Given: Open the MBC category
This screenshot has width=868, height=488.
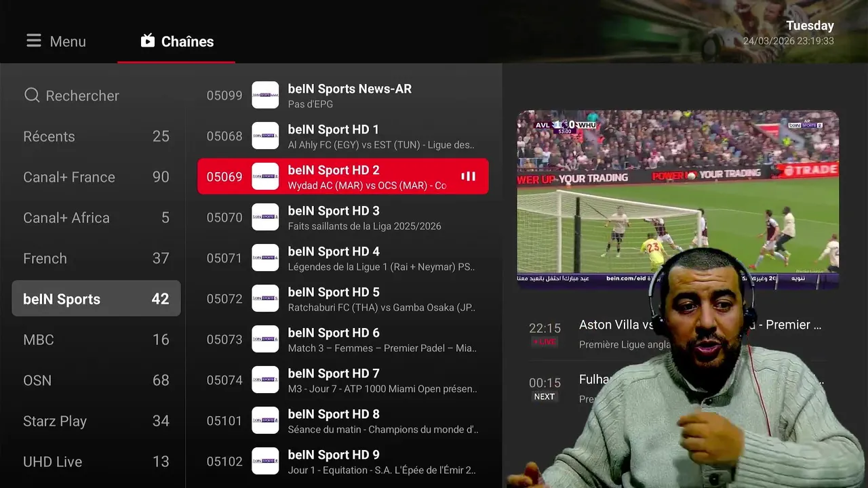Looking at the screenshot, I should click(x=96, y=340).
